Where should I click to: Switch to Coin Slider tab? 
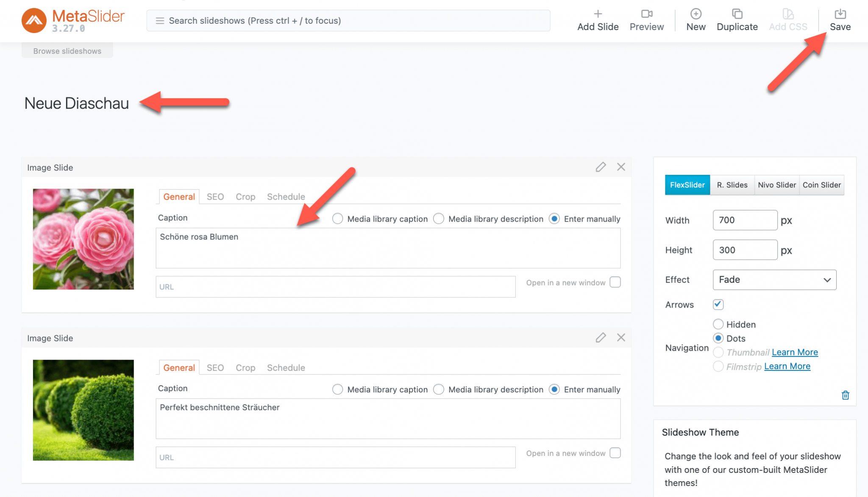point(821,185)
